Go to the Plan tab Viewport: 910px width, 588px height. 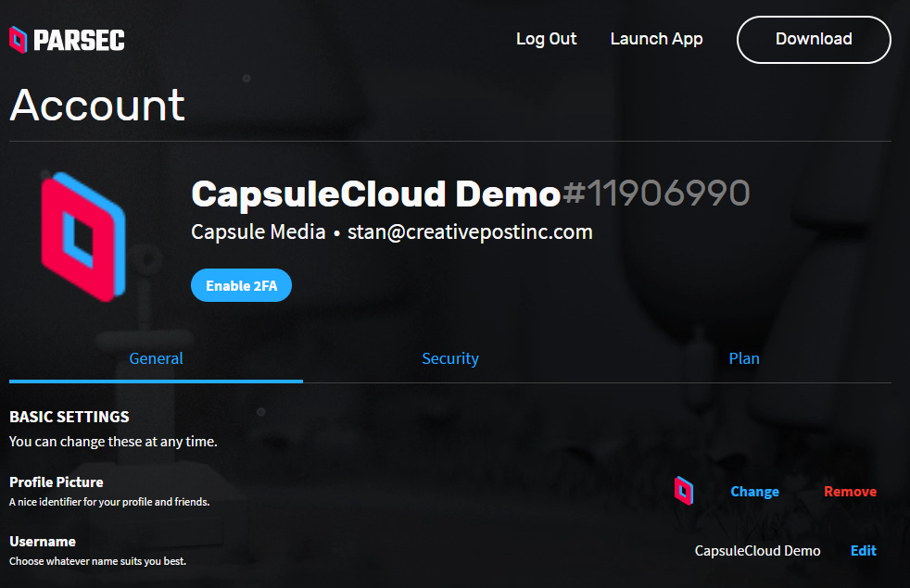coord(743,358)
